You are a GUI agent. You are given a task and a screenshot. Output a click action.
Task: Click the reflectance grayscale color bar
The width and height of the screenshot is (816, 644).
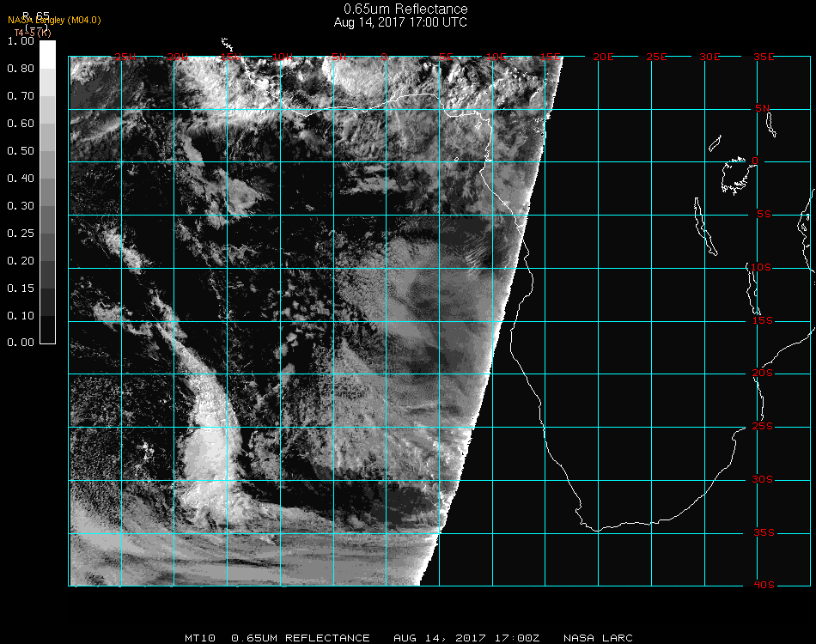[x=47, y=192]
